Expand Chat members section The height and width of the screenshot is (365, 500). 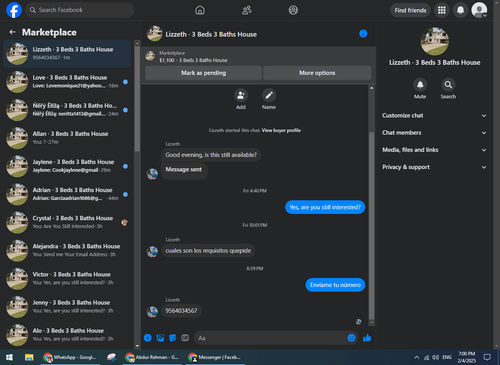(x=434, y=133)
